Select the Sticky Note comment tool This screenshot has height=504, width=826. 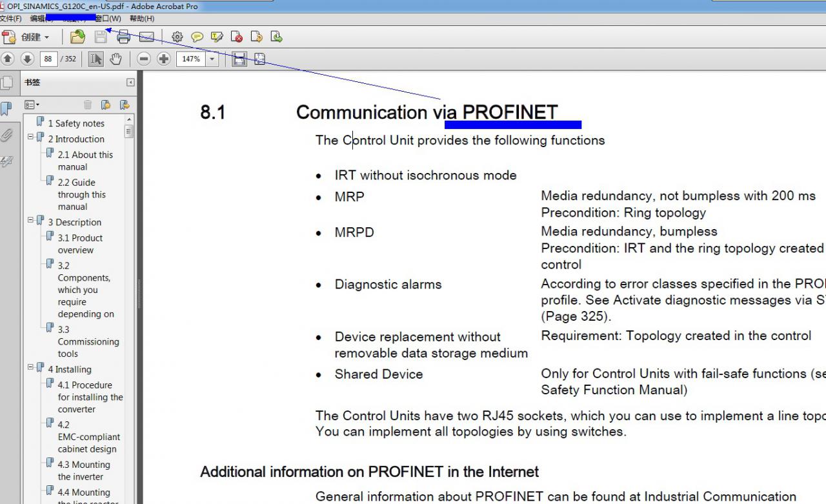(x=197, y=37)
